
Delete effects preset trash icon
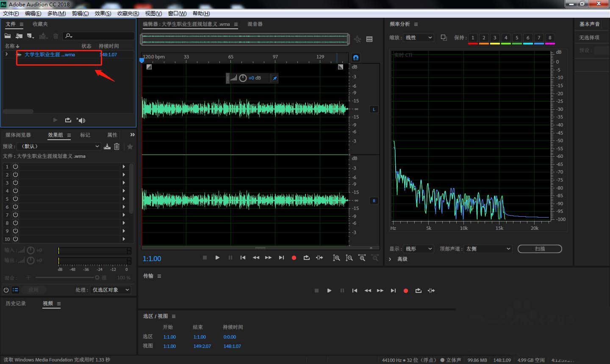pos(117,146)
